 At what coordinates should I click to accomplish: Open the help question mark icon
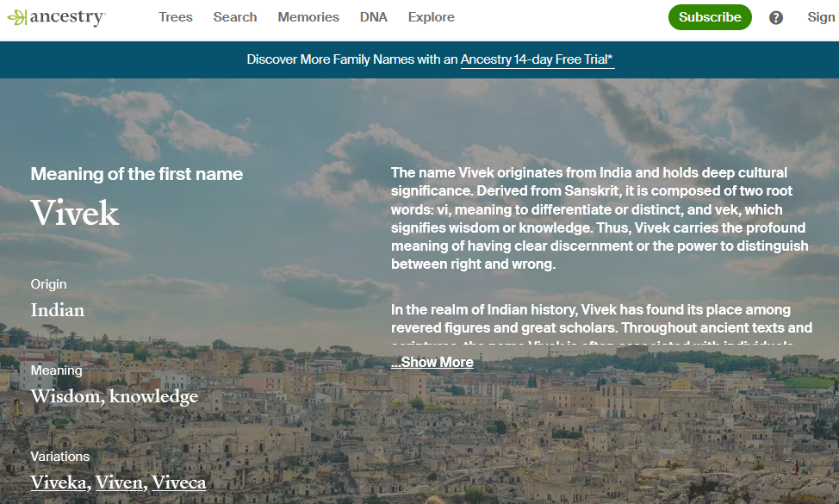coord(776,17)
